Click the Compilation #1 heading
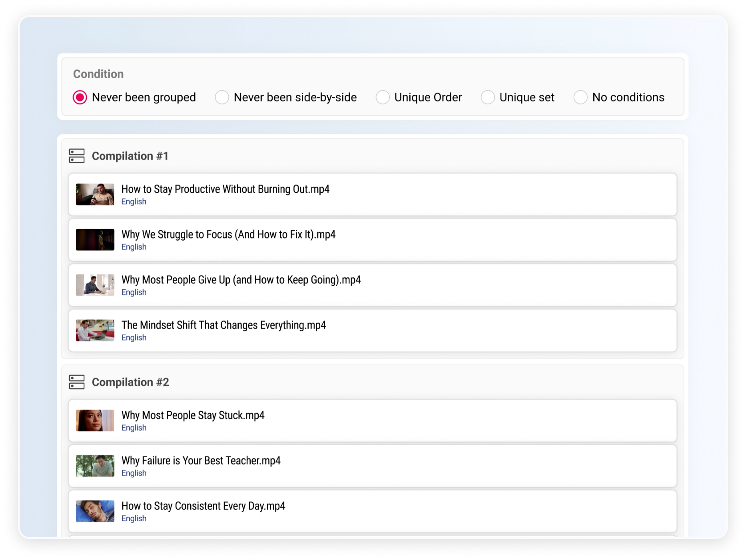This screenshot has width=746, height=560. (130, 156)
